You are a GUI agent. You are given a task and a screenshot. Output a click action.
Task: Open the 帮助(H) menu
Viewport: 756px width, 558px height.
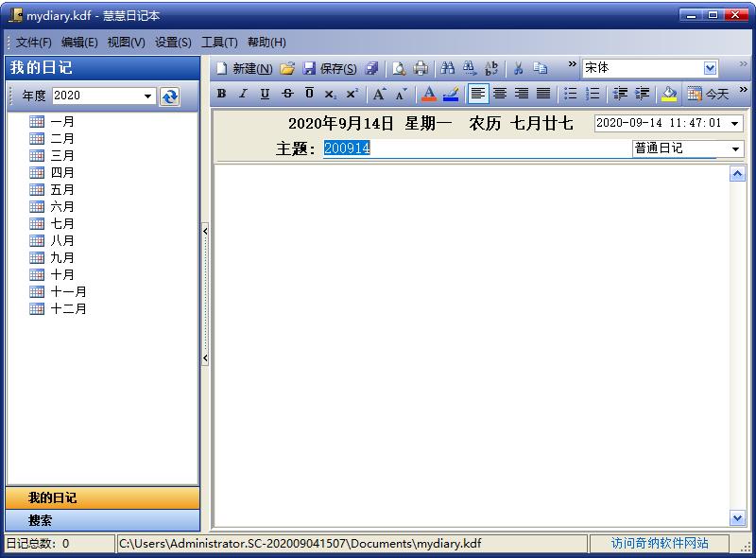(266, 43)
